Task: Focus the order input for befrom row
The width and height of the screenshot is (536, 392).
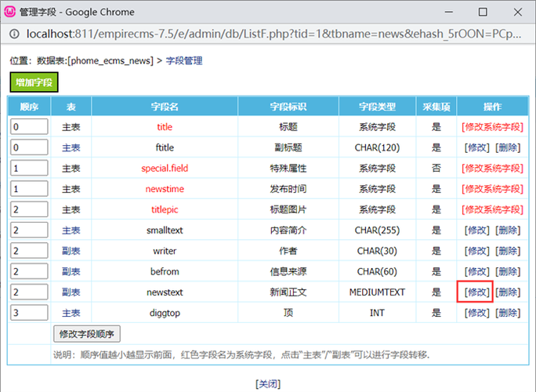Action: click(29, 271)
